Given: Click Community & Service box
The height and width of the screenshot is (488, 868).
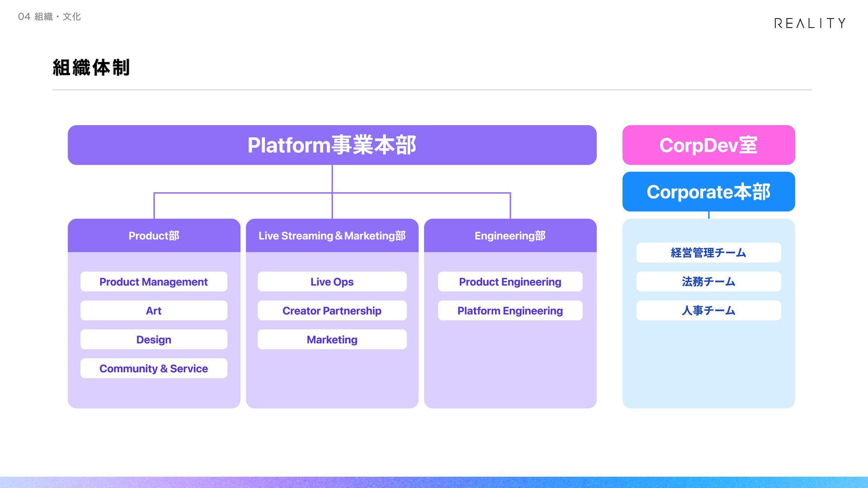Looking at the screenshot, I should point(154,369).
